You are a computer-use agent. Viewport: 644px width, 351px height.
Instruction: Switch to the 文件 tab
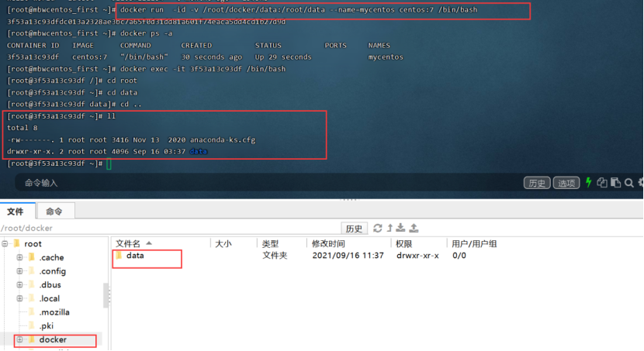(x=18, y=212)
